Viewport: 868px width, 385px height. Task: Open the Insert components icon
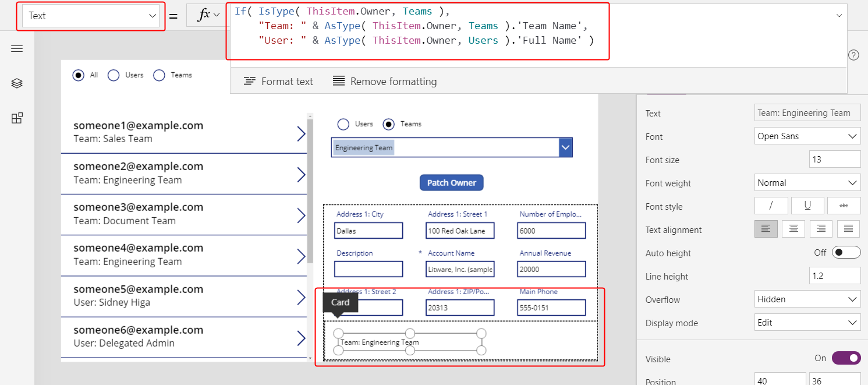pyautogui.click(x=17, y=118)
